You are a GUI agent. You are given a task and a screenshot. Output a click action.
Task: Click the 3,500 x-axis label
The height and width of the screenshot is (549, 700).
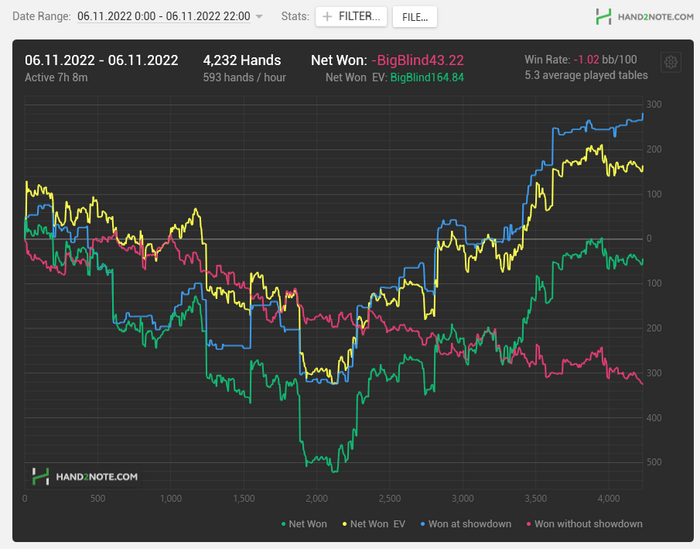[x=536, y=499]
